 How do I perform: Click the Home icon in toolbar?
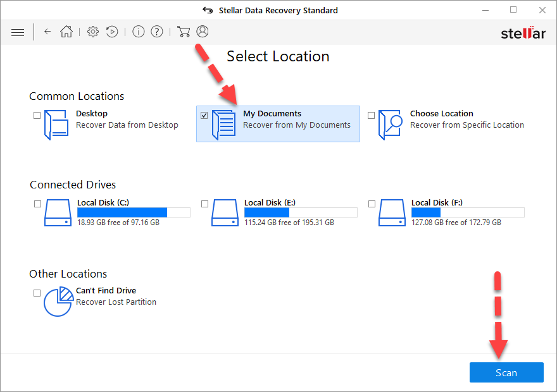[66, 32]
